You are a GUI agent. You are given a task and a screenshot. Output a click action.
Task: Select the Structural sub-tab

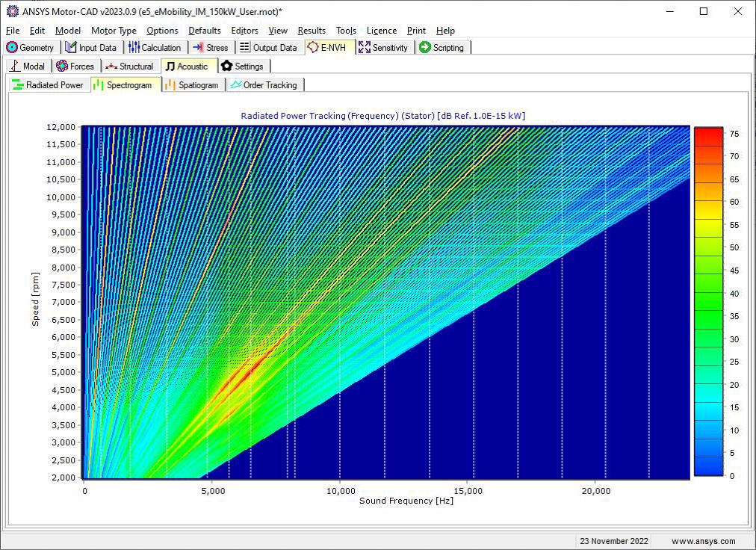pyautogui.click(x=130, y=66)
